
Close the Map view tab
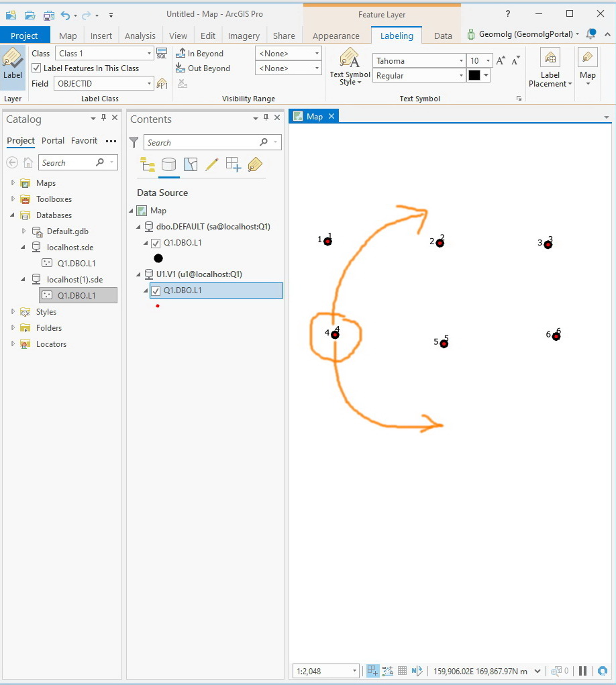click(331, 116)
